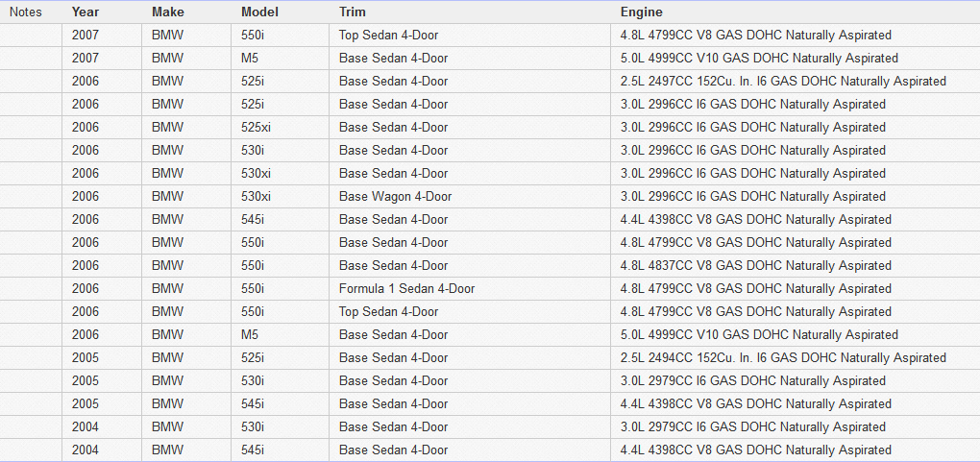
Task: Click the Make column header
Action: tap(168, 12)
